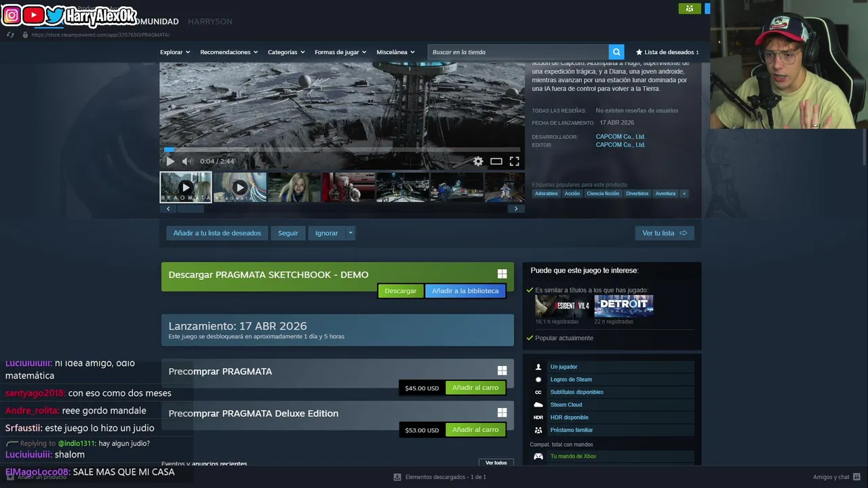Click the video progress bar

[342, 150]
